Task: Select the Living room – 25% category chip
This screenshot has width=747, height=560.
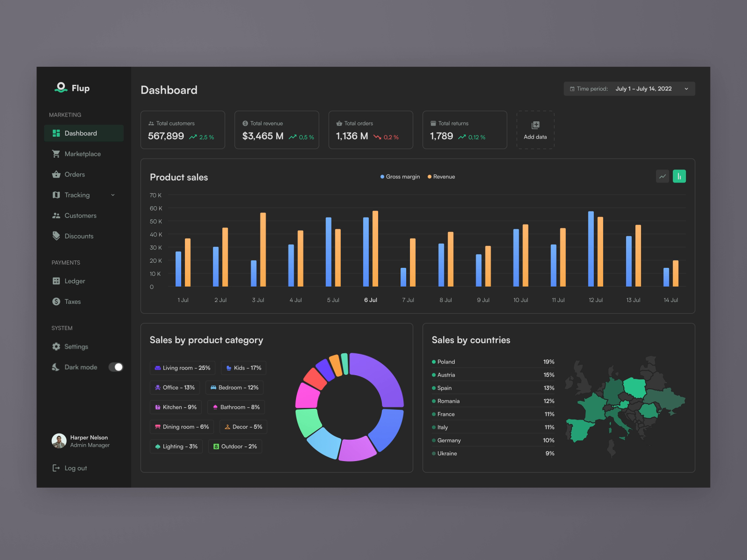Action: (x=182, y=368)
